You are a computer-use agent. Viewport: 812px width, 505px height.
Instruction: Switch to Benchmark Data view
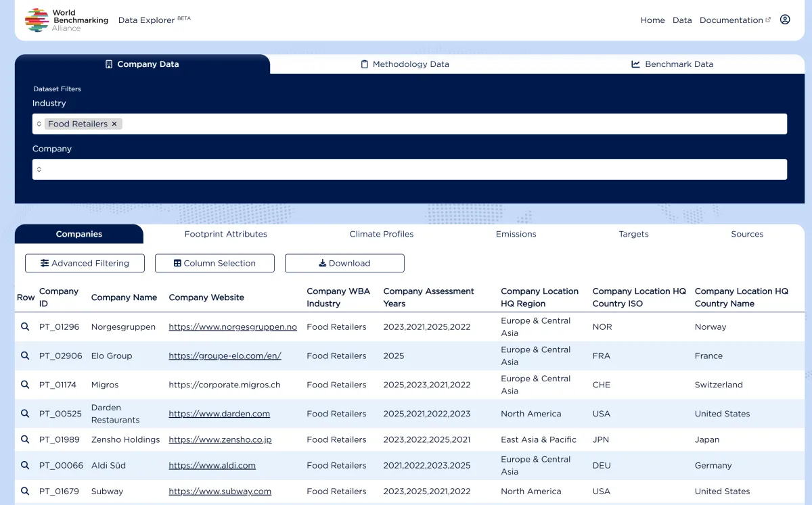pyautogui.click(x=672, y=64)
